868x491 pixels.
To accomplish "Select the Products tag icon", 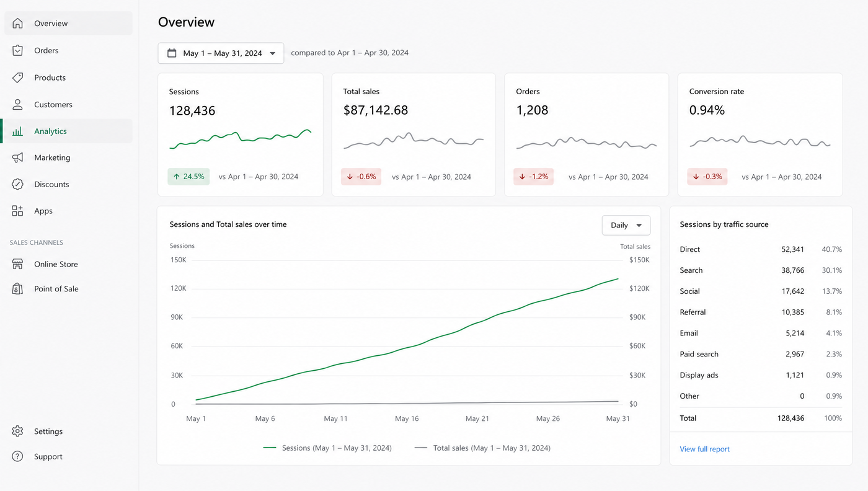I will pos(17,77).
